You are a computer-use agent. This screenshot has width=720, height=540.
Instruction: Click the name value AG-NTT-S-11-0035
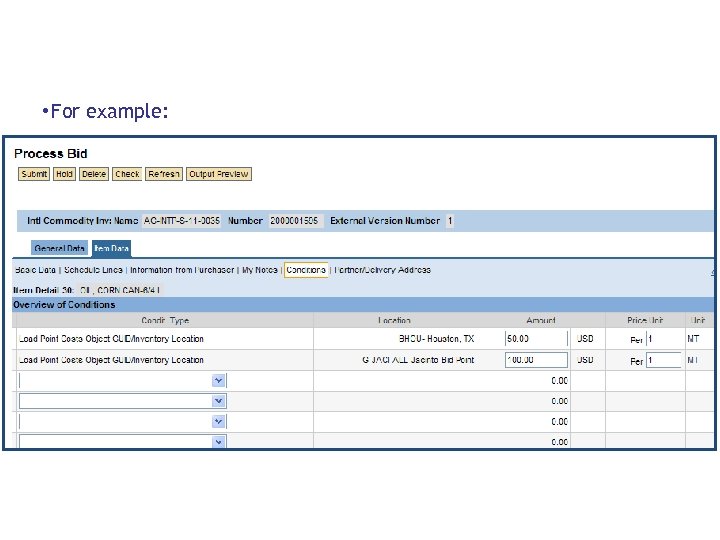tap(181, 221)
